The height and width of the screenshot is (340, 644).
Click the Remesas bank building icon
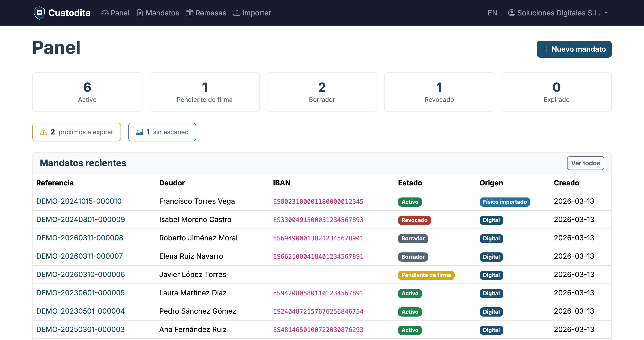190,13
